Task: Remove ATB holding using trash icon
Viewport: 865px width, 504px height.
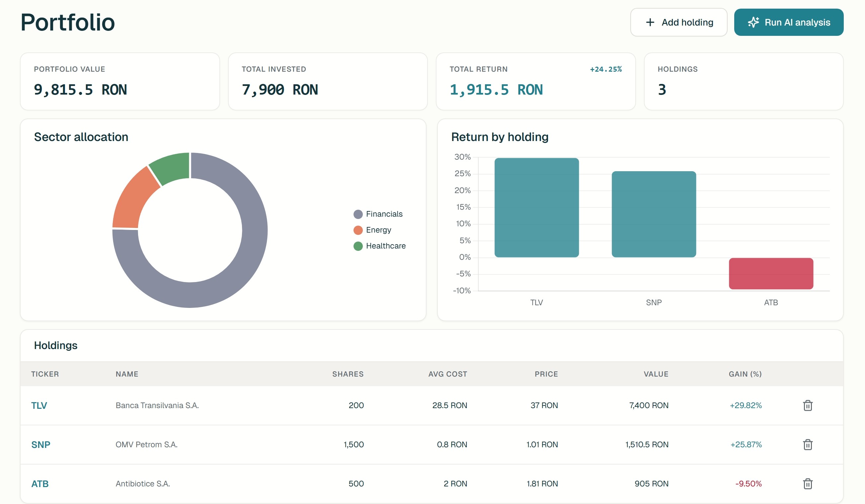Action: pyautogui.click(x=807, y=483)
